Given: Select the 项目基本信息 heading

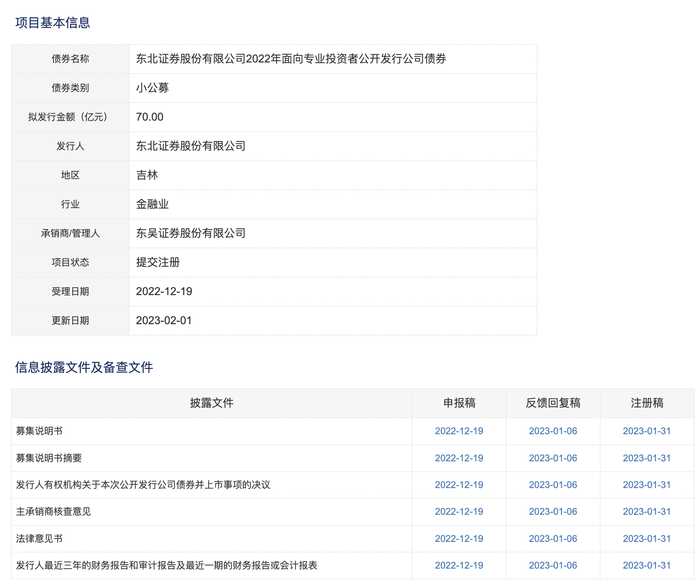Looking at the screenshot, I should 53,23.
